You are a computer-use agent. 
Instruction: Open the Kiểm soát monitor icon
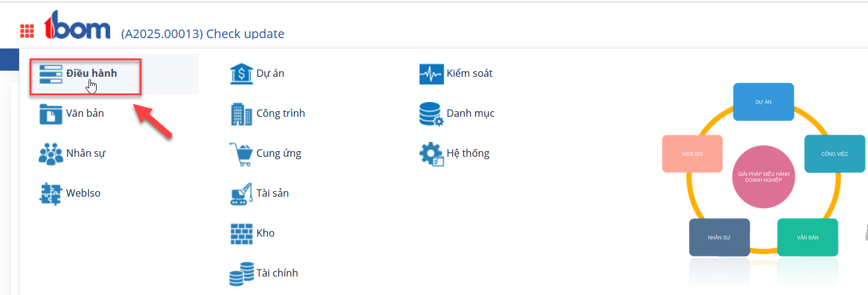[x=431, y=74]
